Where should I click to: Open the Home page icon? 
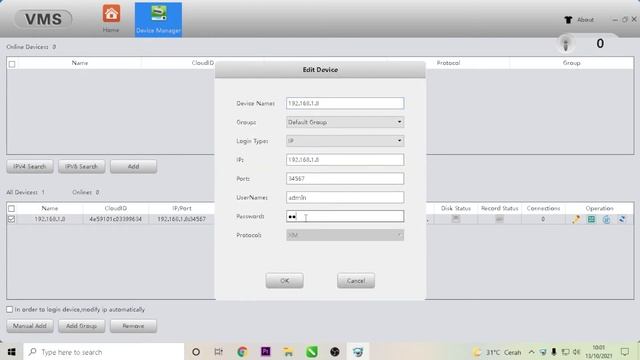tap(111, 19)
